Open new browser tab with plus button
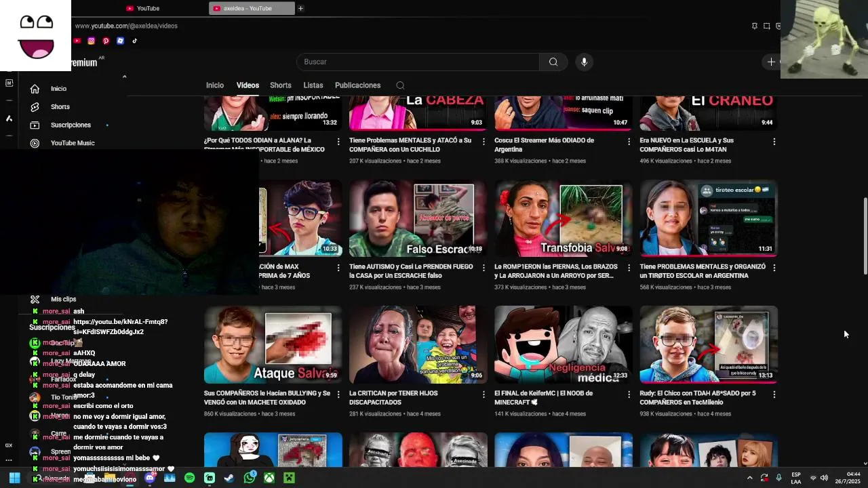Viewport: 868px width, 488px height. pyautogui.click(x=300, y=8)
